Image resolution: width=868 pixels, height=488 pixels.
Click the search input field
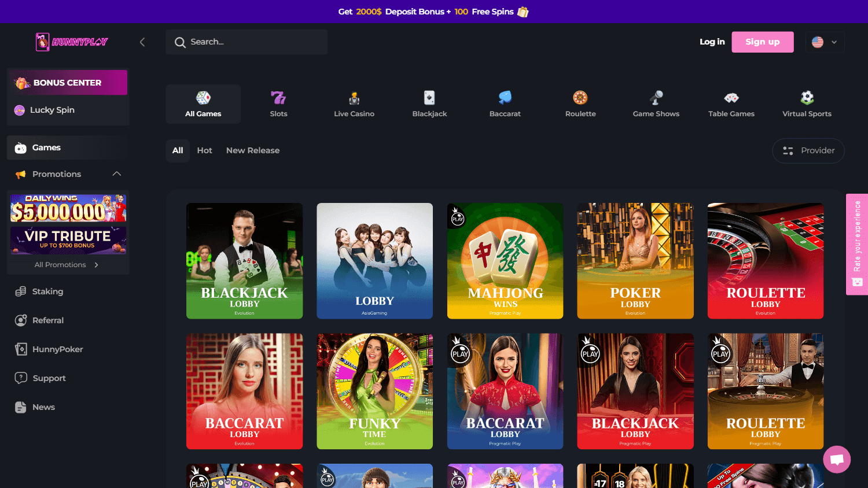pyautogui.click(x=246, y=42)
